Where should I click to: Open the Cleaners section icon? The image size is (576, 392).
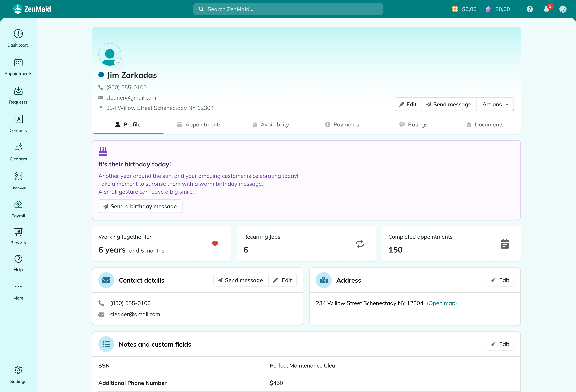point(18,148)
